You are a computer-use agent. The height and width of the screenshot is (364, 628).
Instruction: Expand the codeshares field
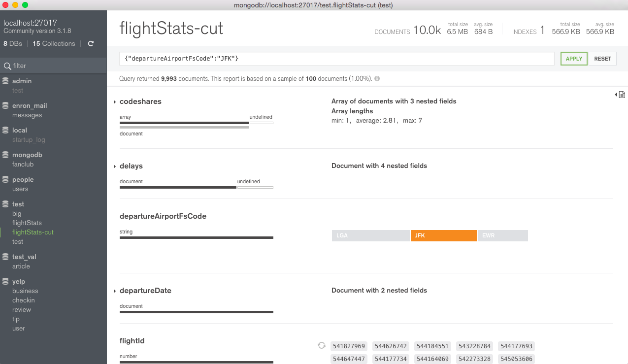point(115,102)
